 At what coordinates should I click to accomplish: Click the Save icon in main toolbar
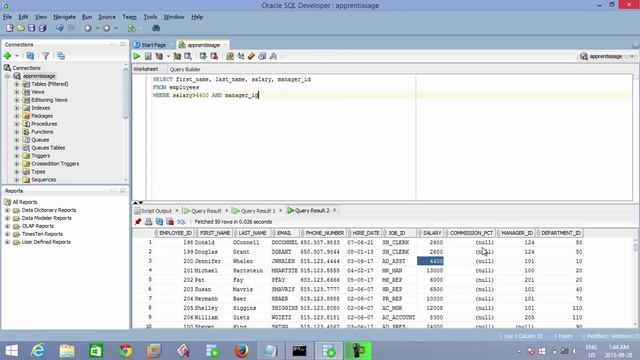point(31,28)
